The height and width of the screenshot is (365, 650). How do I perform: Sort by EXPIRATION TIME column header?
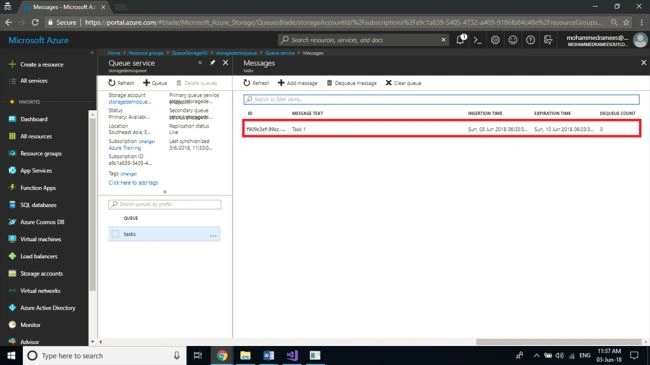(x=552, y=113)
